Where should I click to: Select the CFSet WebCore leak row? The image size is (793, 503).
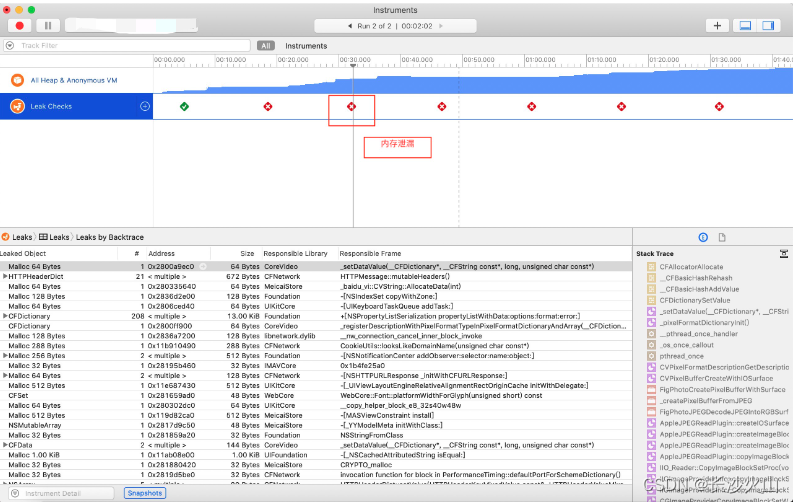coord(316,396)
